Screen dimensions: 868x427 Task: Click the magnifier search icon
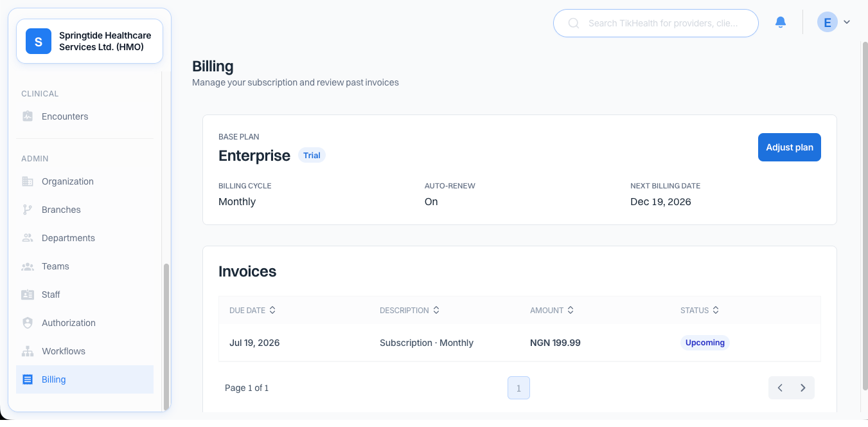574,23
